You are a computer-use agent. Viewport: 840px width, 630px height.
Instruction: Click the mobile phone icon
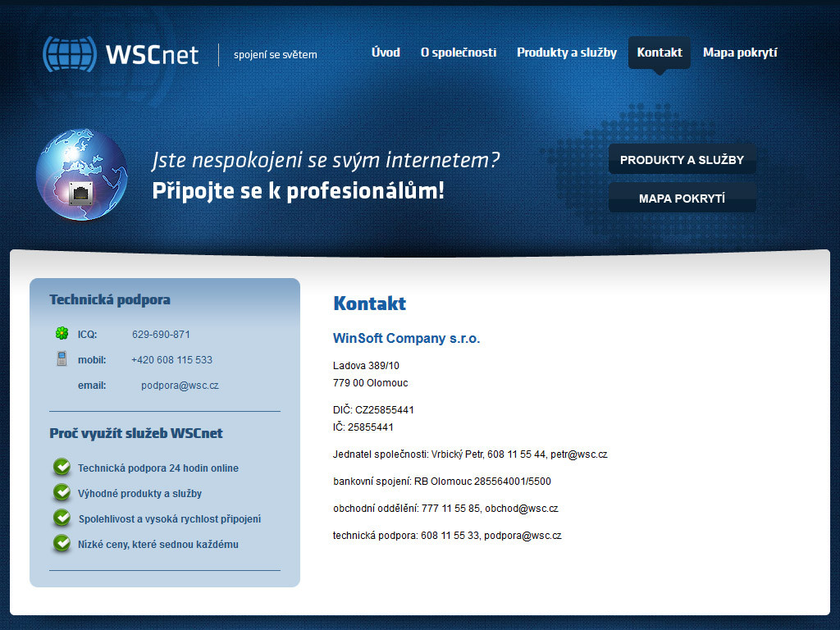tap(62, 358)
